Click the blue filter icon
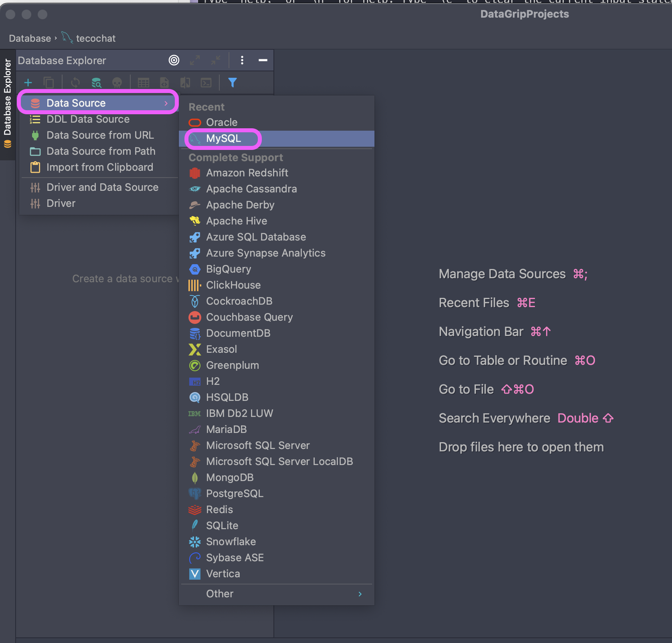672x643 pixels. pos(233,83)
